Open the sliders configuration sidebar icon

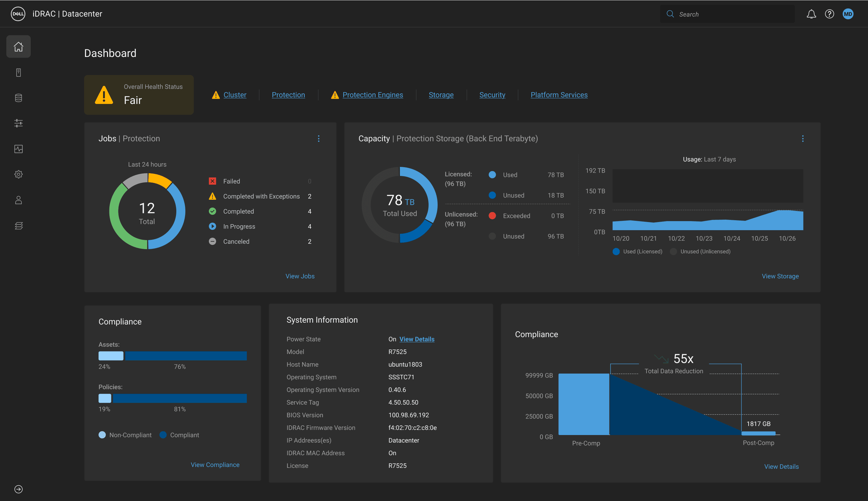click(19, 123)
